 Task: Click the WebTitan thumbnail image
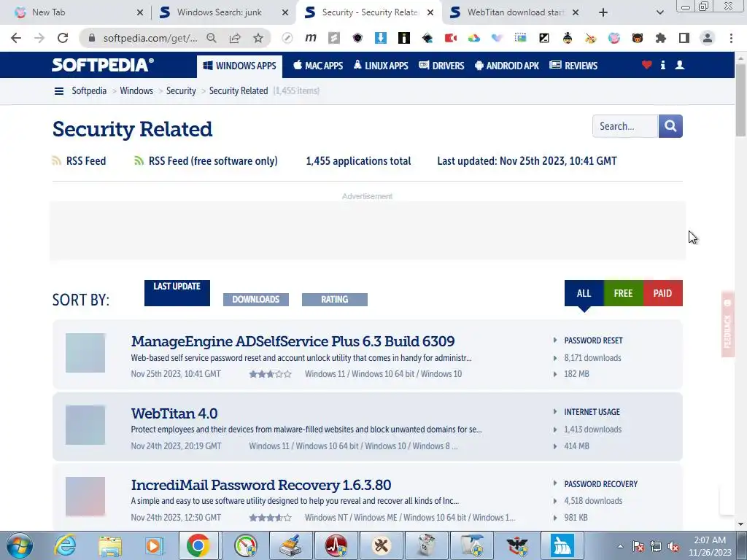85,425
